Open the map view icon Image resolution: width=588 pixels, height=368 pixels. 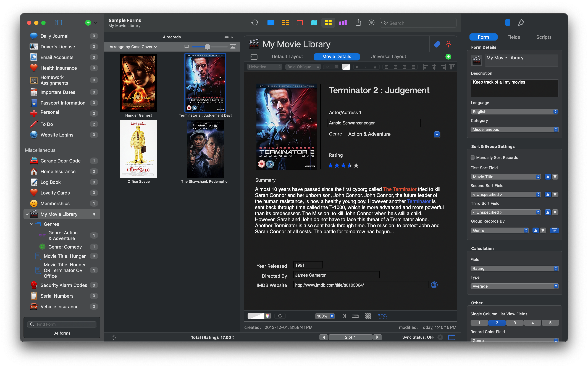314,23
